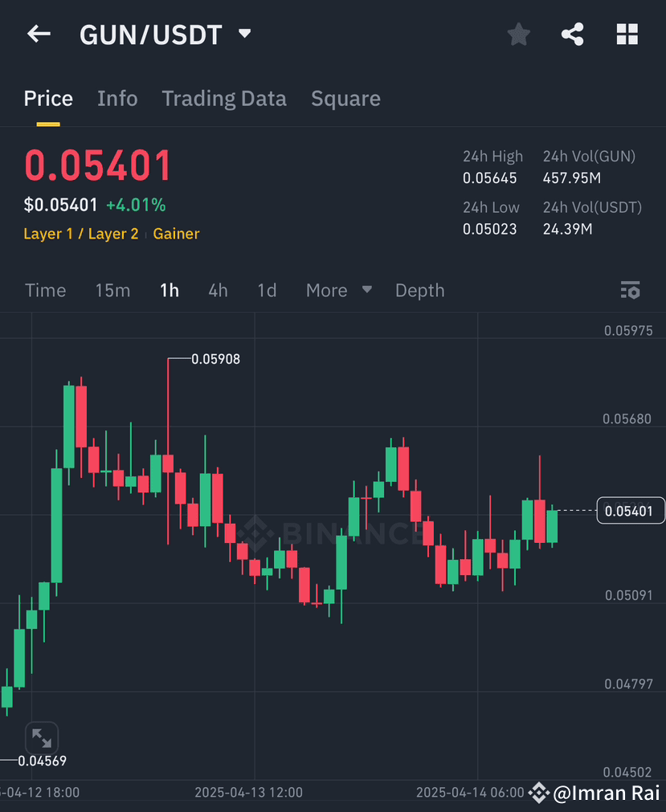This screenshot has height=812, width=666.
Task: Click the Gainer label link
Action: pyautogui.click(x=176, y=234)
